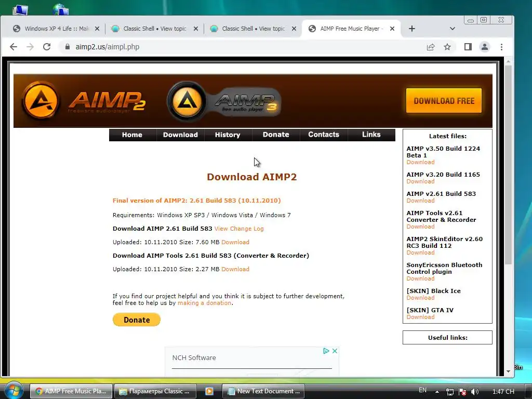This screenshot has width=532, height=399.
Task: Click the AdChoices triangle icon
Action: pos(326,351)
